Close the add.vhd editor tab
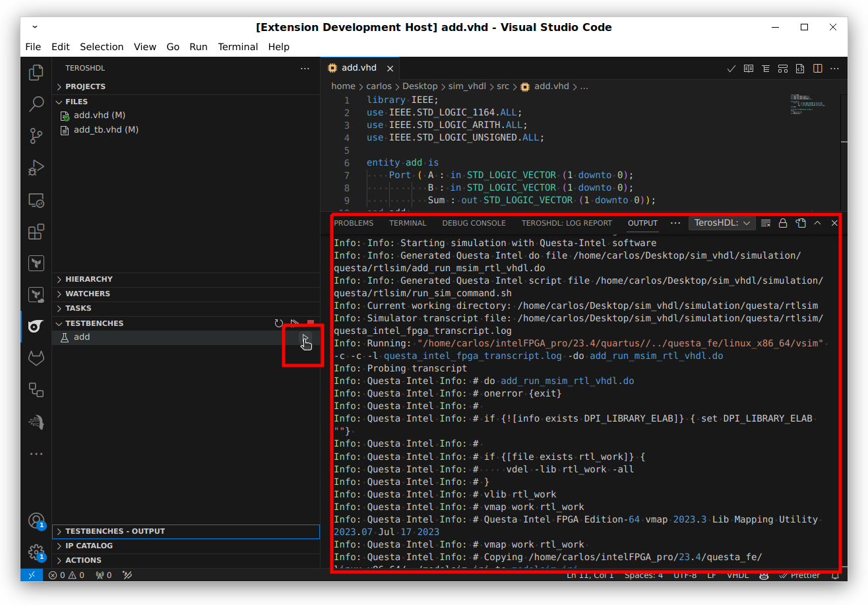Image resolution: width=868 pixels, height=605 pixels. (x=390, y=68)
